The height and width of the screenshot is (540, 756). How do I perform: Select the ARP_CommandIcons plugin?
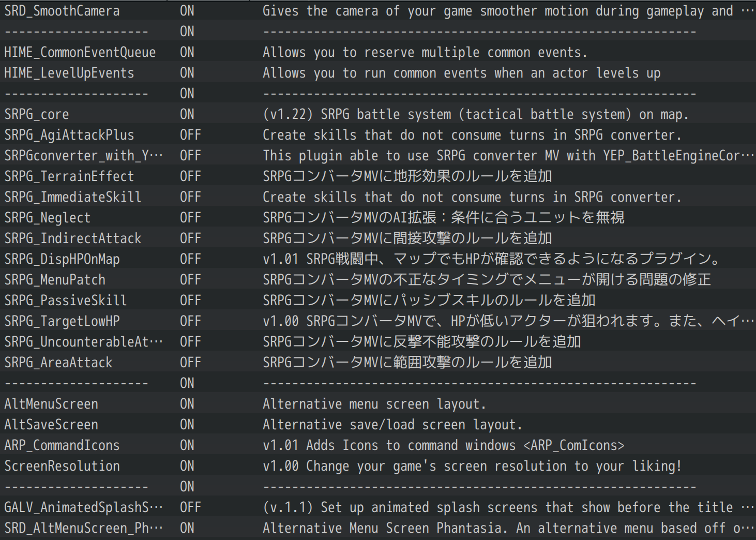click(378, 445)
